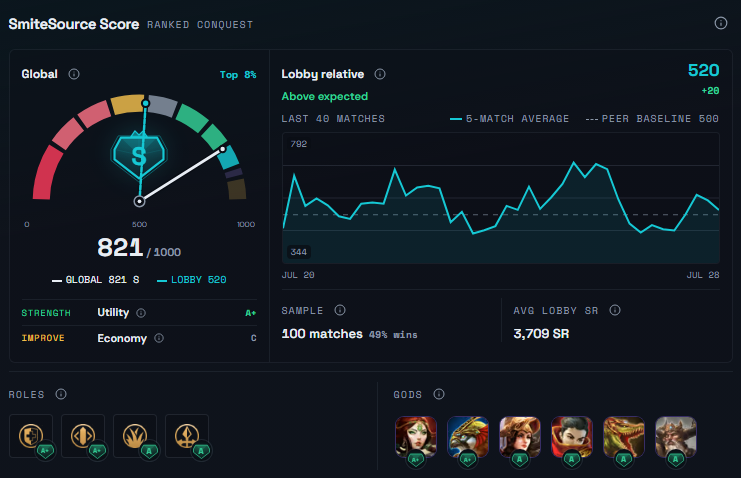
Task: Open the golden eagle god portrait
Action: 468,437
